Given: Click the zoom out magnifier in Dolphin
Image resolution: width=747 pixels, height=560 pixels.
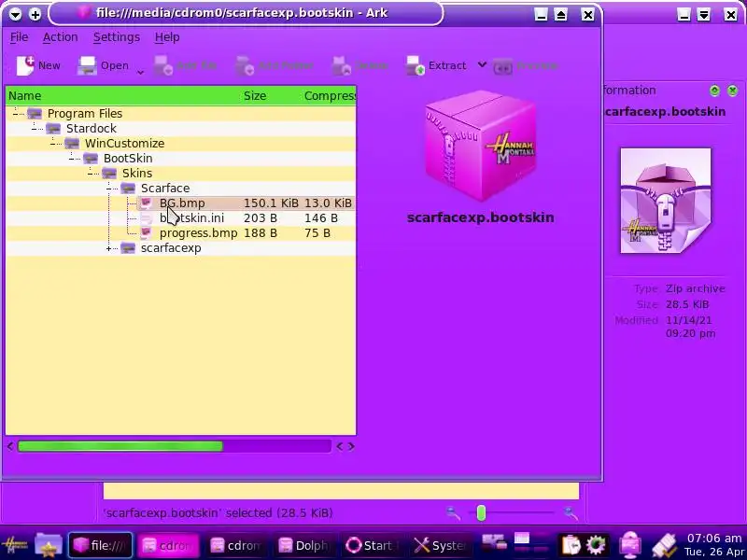Looking at the screenshot, I should coord(453,512).
